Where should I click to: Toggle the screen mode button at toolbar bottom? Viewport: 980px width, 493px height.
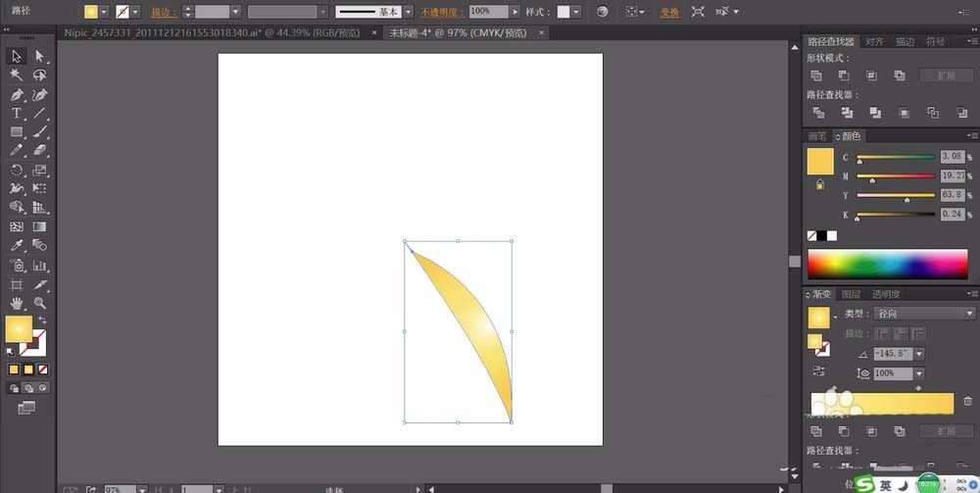coord(26,407)
